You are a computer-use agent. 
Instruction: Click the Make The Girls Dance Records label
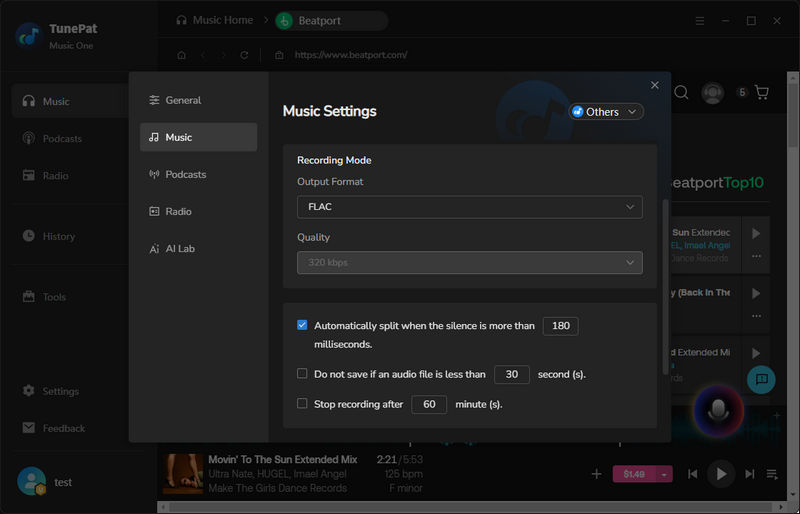tap(278, 488)
